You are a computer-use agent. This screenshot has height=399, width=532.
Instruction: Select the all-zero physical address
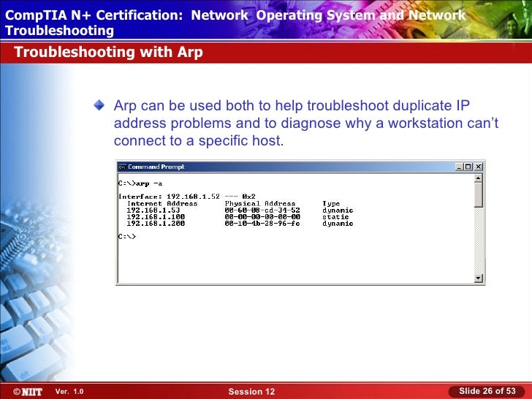tap(262, 217)
